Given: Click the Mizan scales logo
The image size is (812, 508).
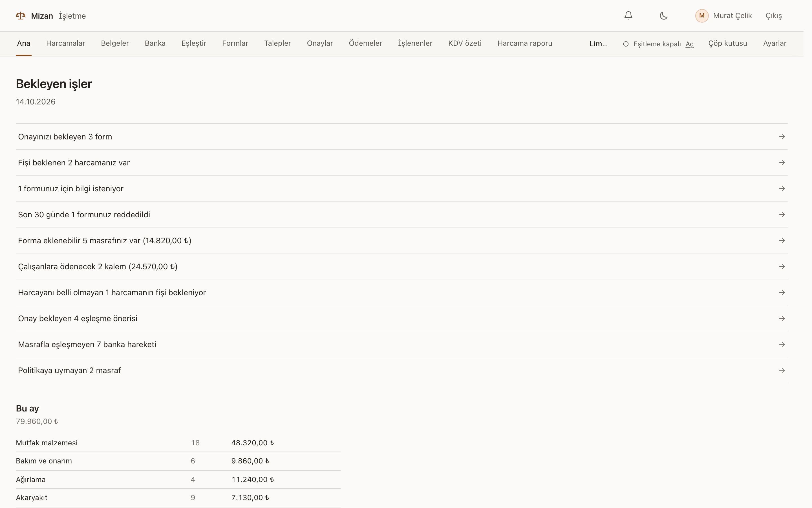Looking at the screenshot, I should [x=21, y=16].
